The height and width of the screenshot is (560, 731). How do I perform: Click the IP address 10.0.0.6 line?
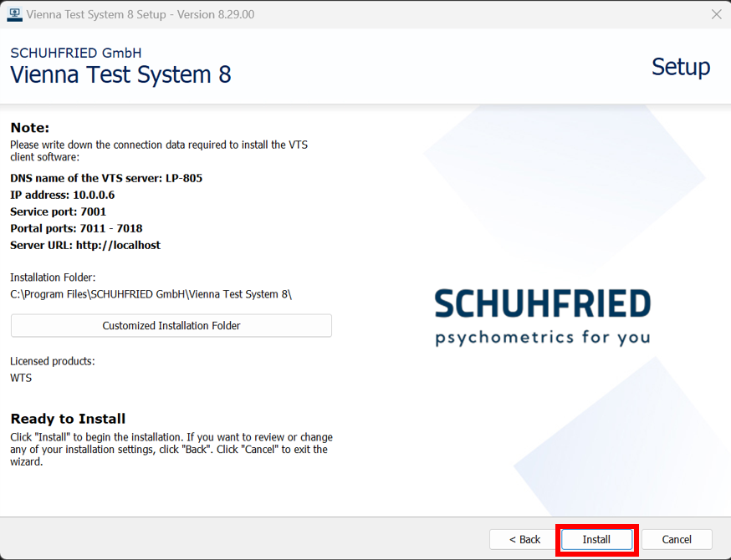point(63,195)
